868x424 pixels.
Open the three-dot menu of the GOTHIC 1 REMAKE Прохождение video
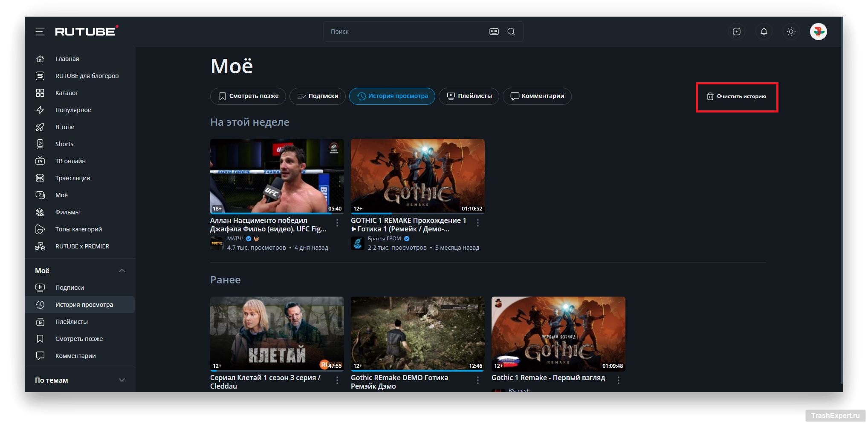click(x=478, y=223)
